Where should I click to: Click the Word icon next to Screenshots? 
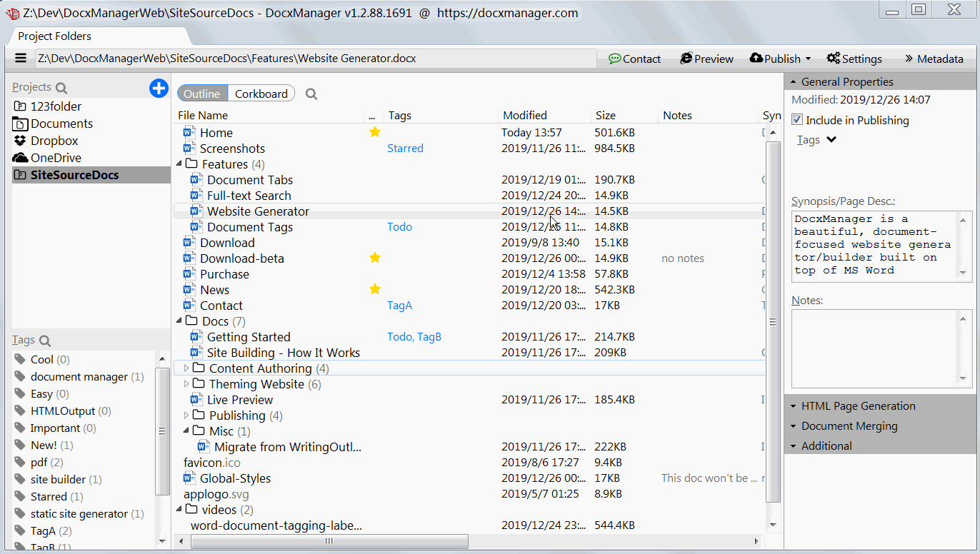(x=189, y=148)
